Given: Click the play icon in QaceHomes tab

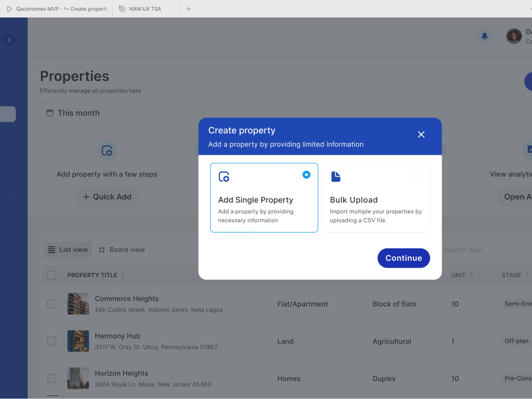Looking at the screenshot, I should click(9, 9).
